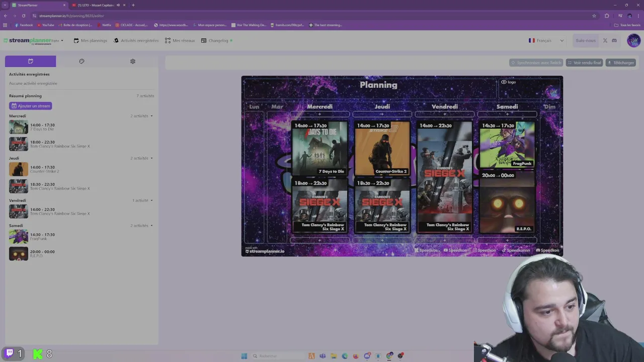Click the 7 Days to Die card on canvas
The width and height of the screenshot is (644, 362).
(319, 148)
